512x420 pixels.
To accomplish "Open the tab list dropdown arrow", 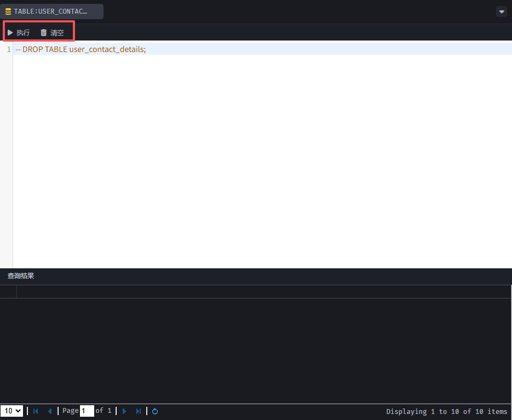I will [501, 11].
